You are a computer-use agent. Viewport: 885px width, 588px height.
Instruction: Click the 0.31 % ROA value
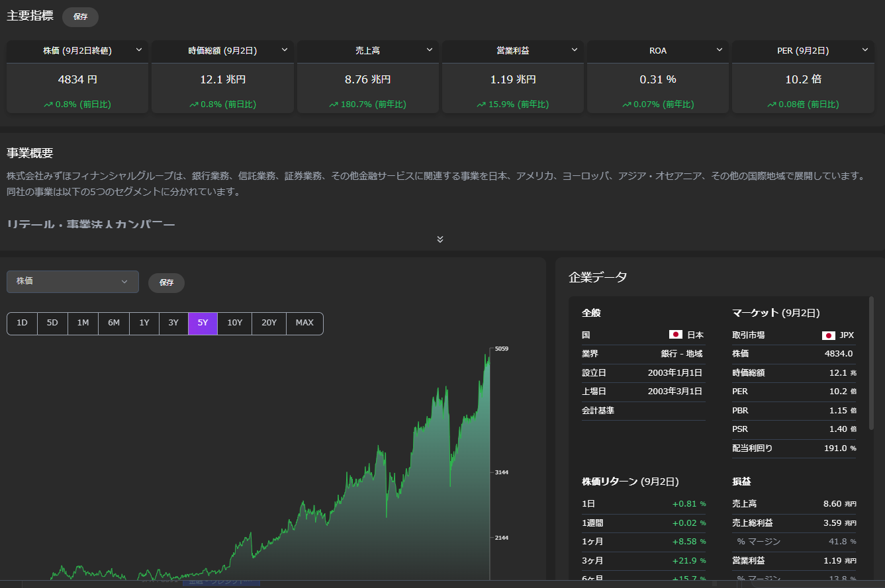point(658,79)
